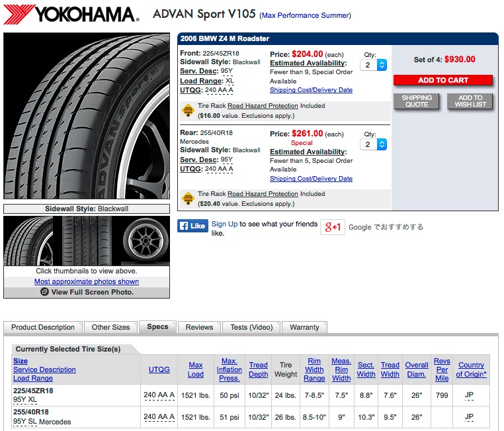The height and width of the screenshot is (431, 504).
Task: Click the Max Load column header
Action: (196, 369)
